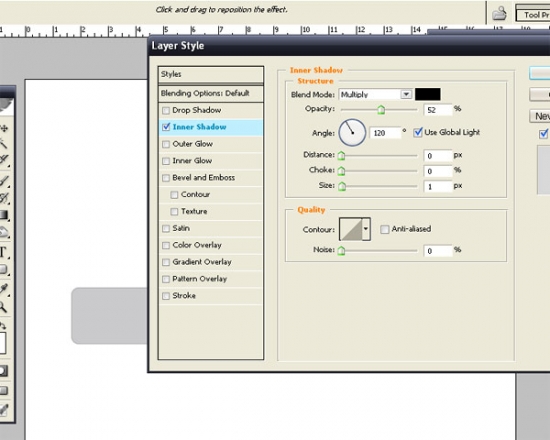The width and height of the screenshot is (550, 440).
Task: Select the Pattern Overlay row label
Action: (200, 279)
